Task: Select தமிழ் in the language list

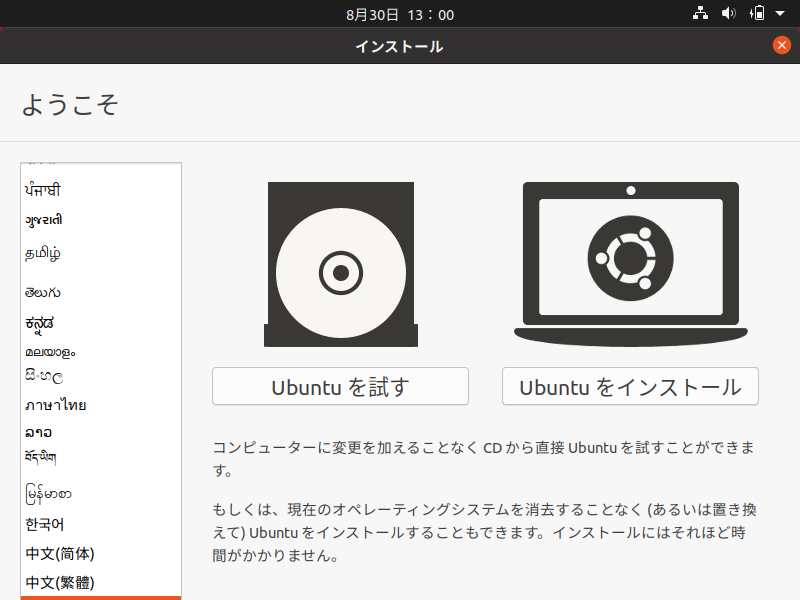Action: (x=101, y=253)
